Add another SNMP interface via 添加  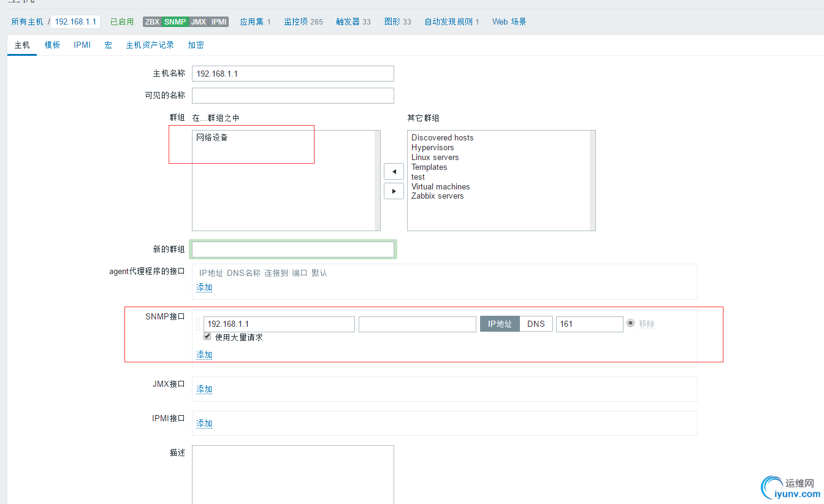coord(204,355)
